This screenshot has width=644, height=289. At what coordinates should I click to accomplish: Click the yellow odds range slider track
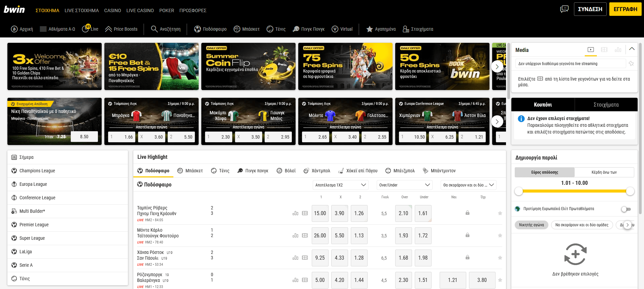(x=574, y=191)
